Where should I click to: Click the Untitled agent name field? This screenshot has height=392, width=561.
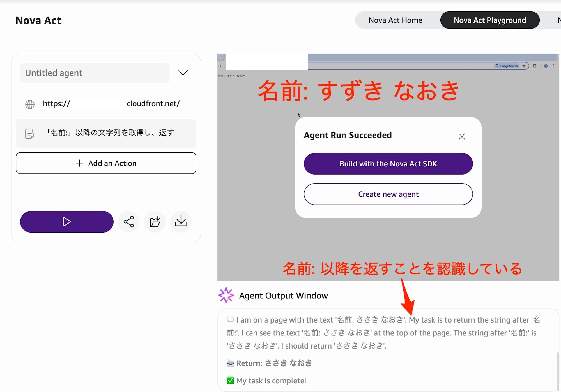[95, 73]
